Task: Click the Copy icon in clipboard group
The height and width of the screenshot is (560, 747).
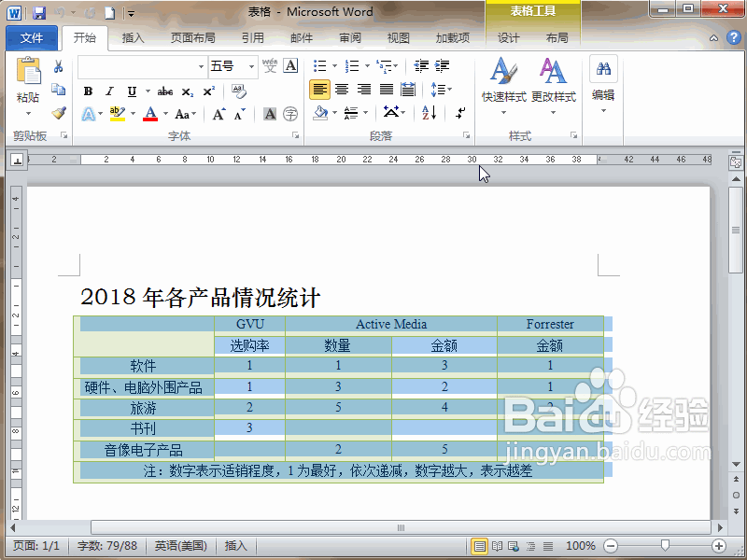Action: click(x=59, y=90)
